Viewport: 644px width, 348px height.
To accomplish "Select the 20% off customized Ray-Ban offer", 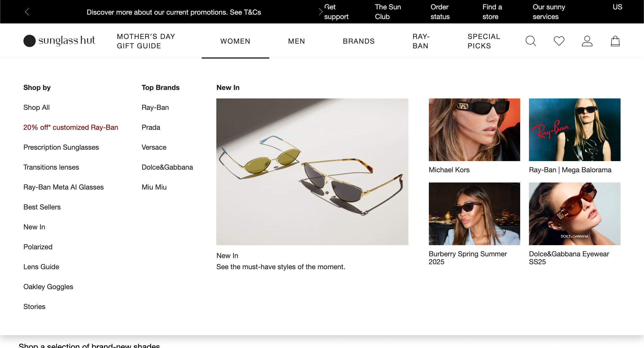I will coord(71,127).
